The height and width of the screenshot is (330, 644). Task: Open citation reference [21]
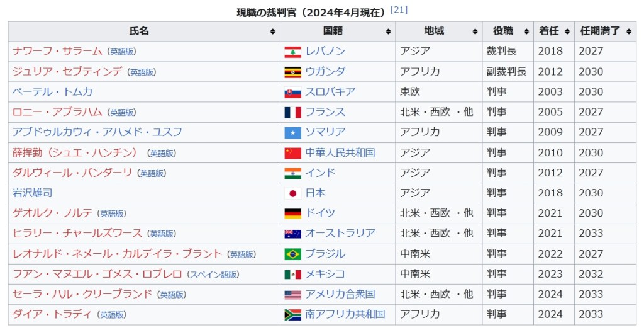pyautogui.click(x=399, y=10)
